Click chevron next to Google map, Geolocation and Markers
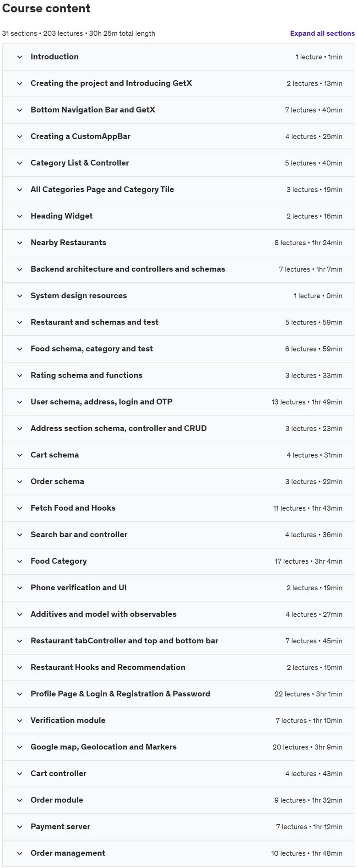This screenshot has width=357, height=868. click(x=20, y=747)
